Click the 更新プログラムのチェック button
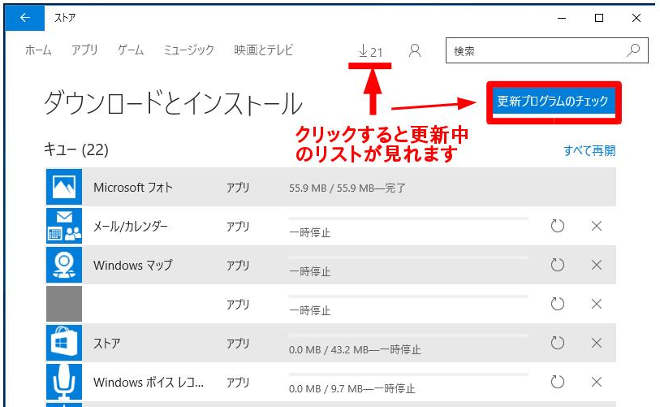This screenshot has height=407, width=660. pyautogui.click(x=553, y=102)
